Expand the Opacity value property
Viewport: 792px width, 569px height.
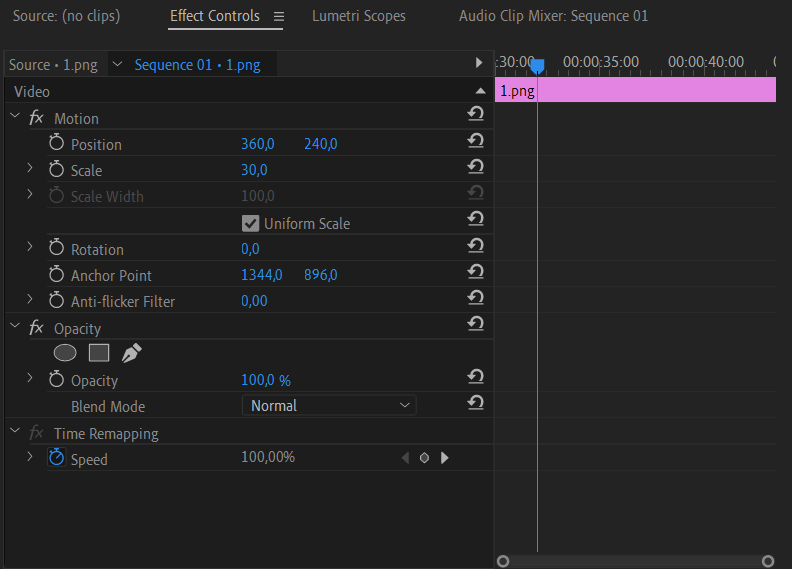click(x=30, y=378)
